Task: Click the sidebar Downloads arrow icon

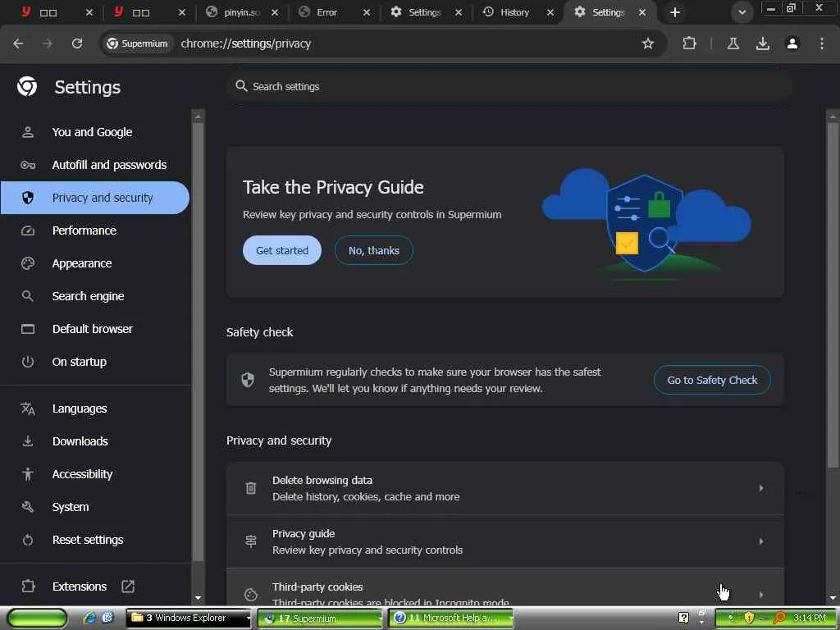Action: [x=27, y=441]
